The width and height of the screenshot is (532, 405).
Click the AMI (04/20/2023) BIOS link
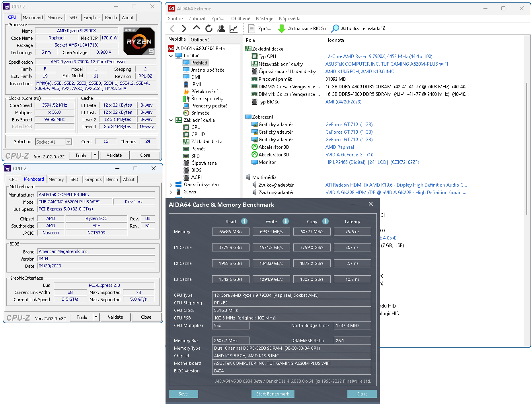pos(343,102)
